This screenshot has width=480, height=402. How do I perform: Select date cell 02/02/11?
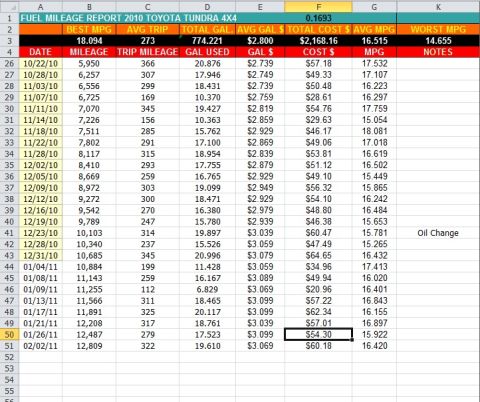click(41, 346)
